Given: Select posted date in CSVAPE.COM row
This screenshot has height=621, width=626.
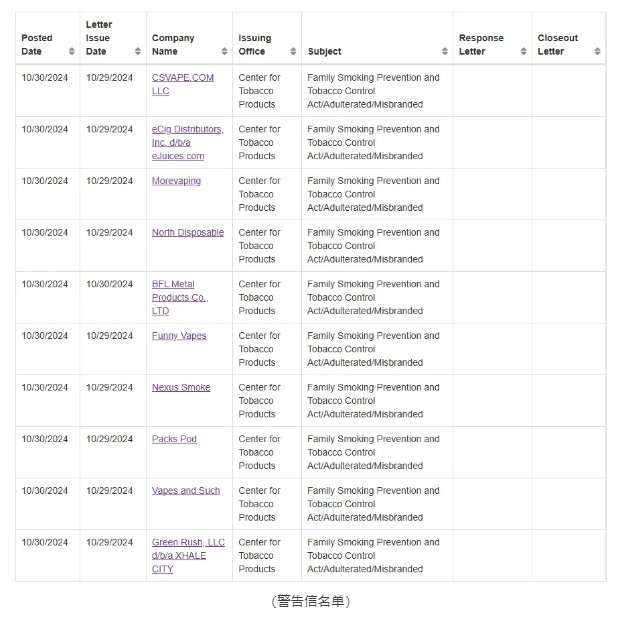Looking at the screenshot, I should pos(45,77).
